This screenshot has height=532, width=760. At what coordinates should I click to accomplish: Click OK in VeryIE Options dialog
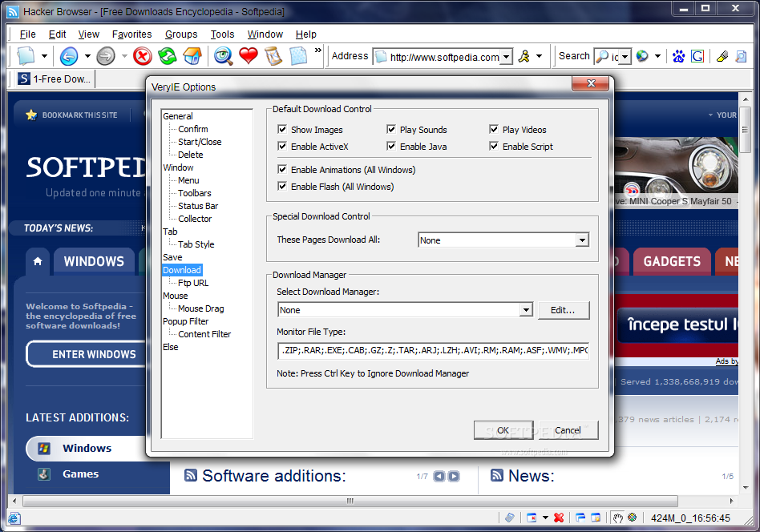pyautogui.click(x=503, y=430)
